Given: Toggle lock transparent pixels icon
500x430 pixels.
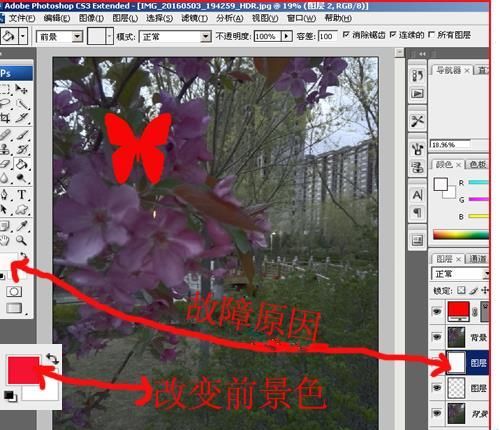Looking at the screenshot, I should (461, 290).
